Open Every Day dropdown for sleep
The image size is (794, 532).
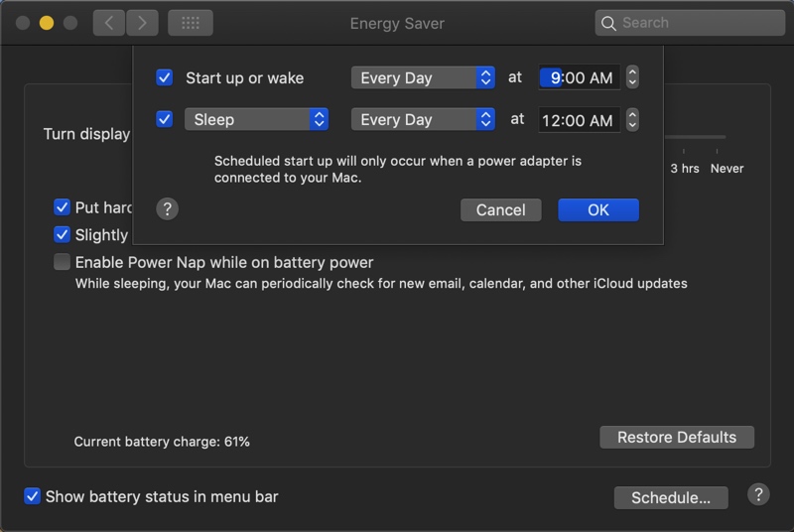[423, 119]
